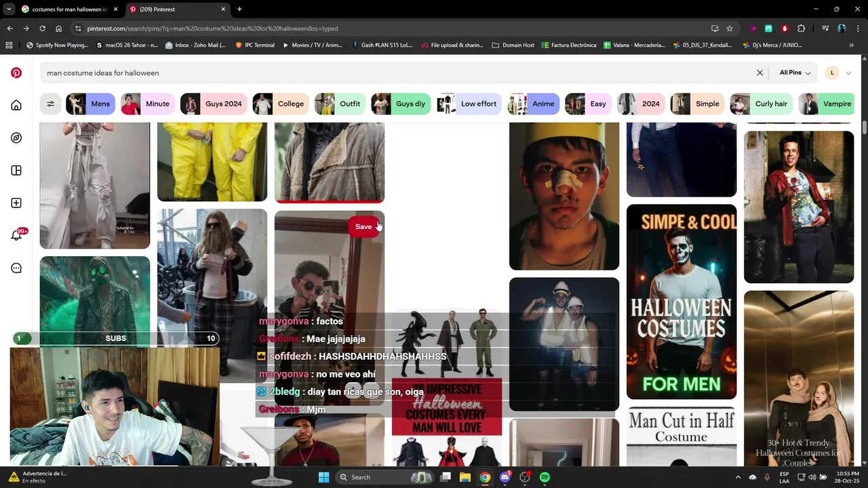Switch to the costumes for man halloween tab
The image size is (868, 488).
69,9
